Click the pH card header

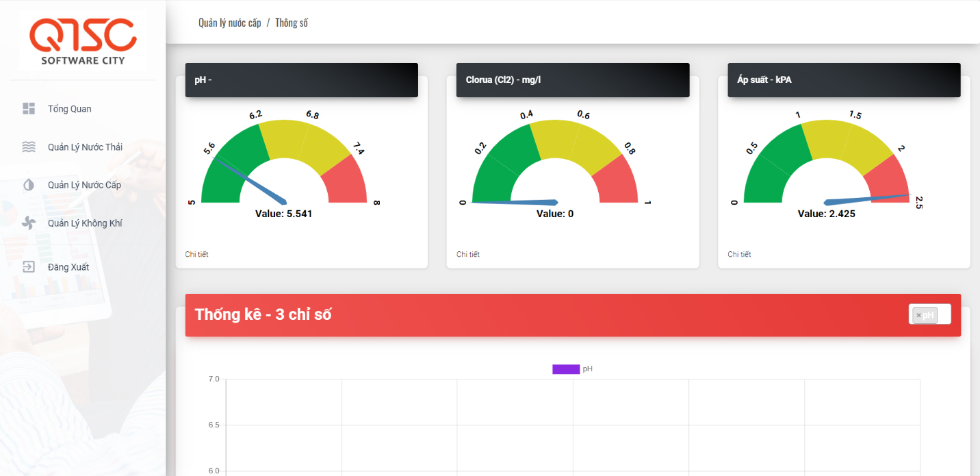click(x=302, y=80)
